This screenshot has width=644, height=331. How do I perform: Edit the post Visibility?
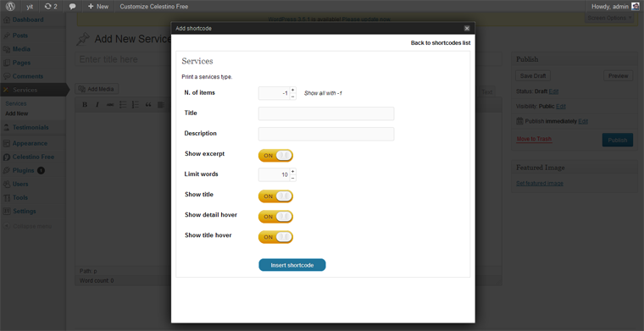pos(561,106)
